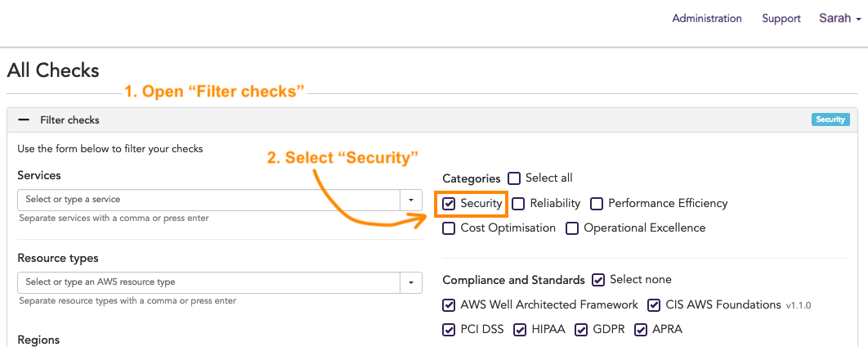Tick the Cost Optimisation checkbox
Image resolution: width=868 pixels, height=347 pixels.
pyautogui.click(x=449, y=228)
